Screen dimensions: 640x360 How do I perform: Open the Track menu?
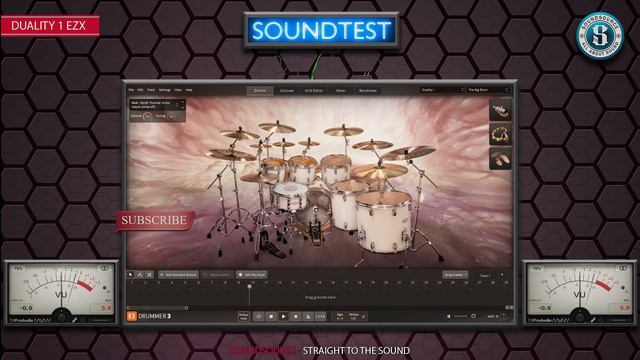(x=151, y=90)
